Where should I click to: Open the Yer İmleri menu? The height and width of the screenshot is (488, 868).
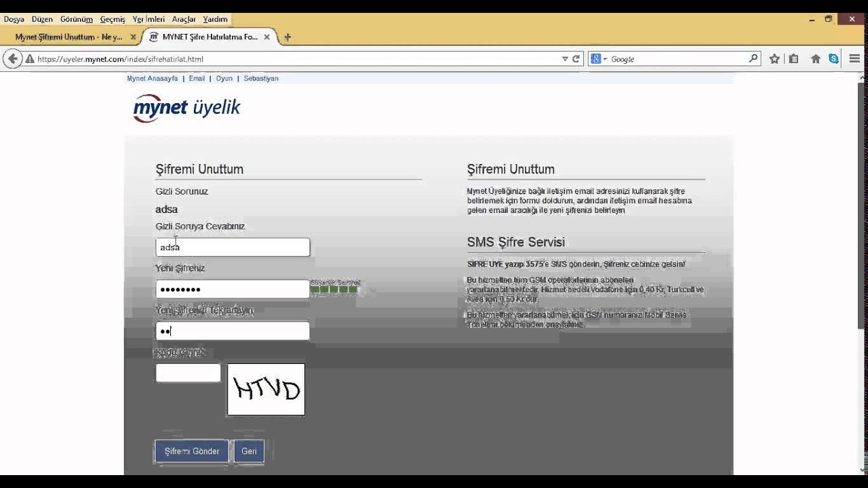coord(149,19)
